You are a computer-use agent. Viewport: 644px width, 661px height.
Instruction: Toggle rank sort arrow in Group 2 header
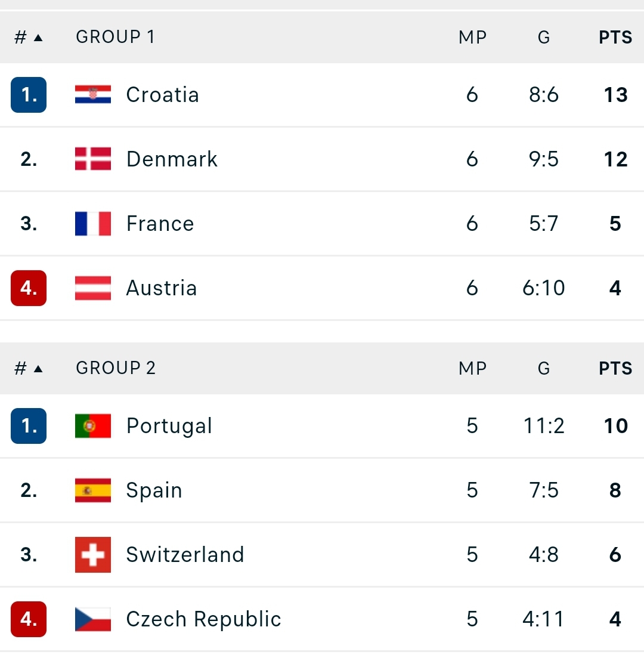coord(38,369)
